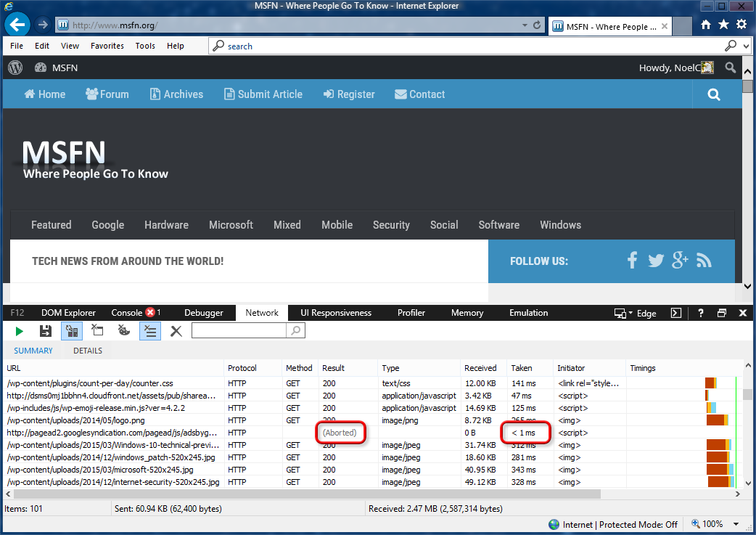Screen dimensions: 756x535
Task: Open the IE Tools gear icon
Action: tap(741, 25)
